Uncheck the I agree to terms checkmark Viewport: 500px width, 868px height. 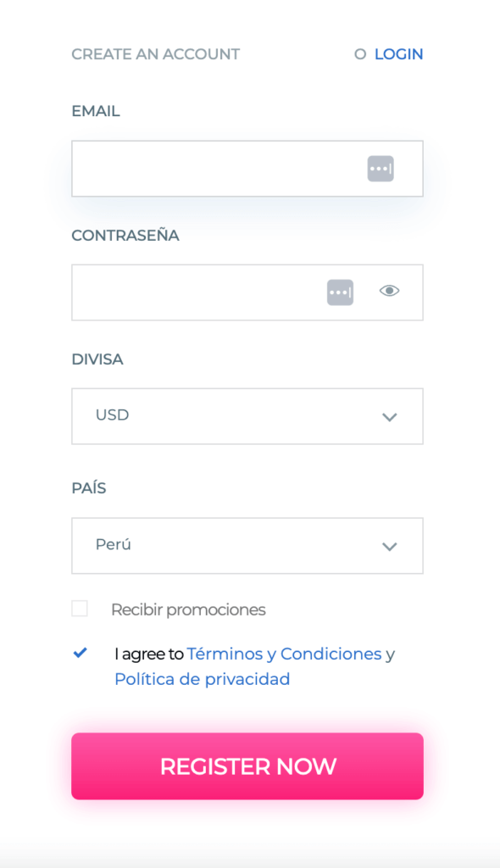pyautogui.click(x=81, y=653)
